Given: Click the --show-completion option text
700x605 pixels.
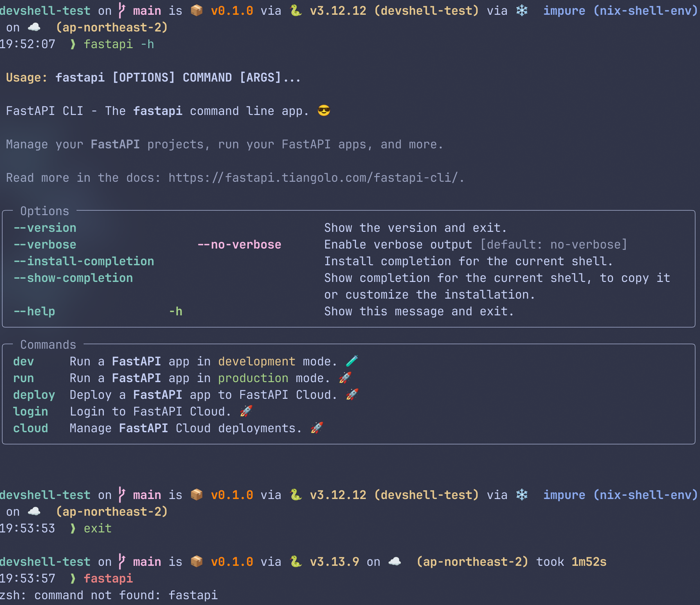Looking at the screenshot, I should tap(73, 278).
